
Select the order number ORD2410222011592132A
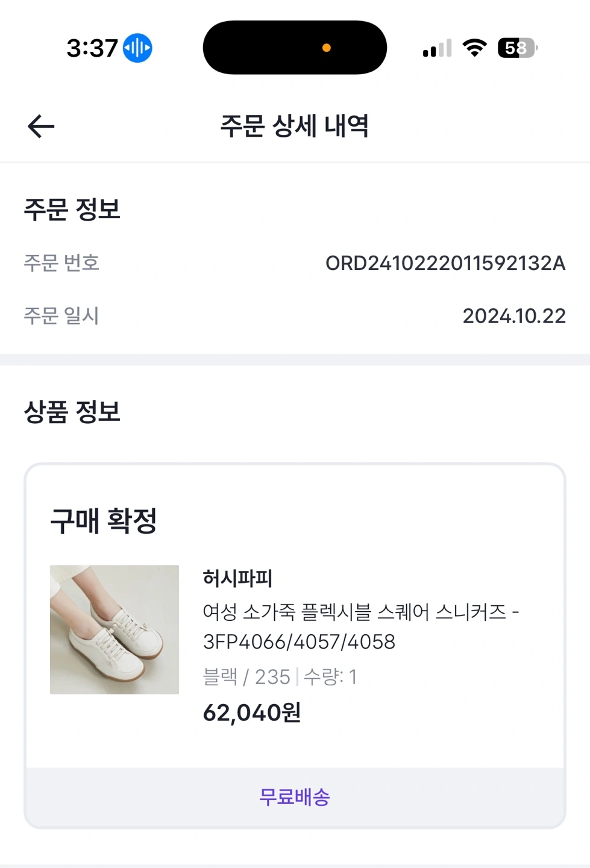(x=445, y=263)
